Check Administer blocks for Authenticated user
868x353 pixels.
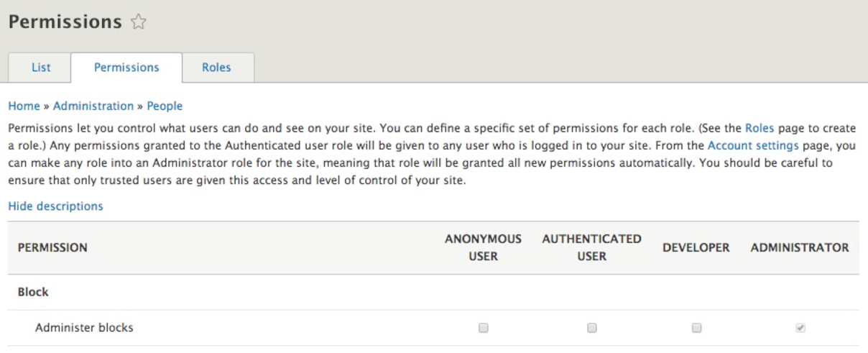point(592,328)
